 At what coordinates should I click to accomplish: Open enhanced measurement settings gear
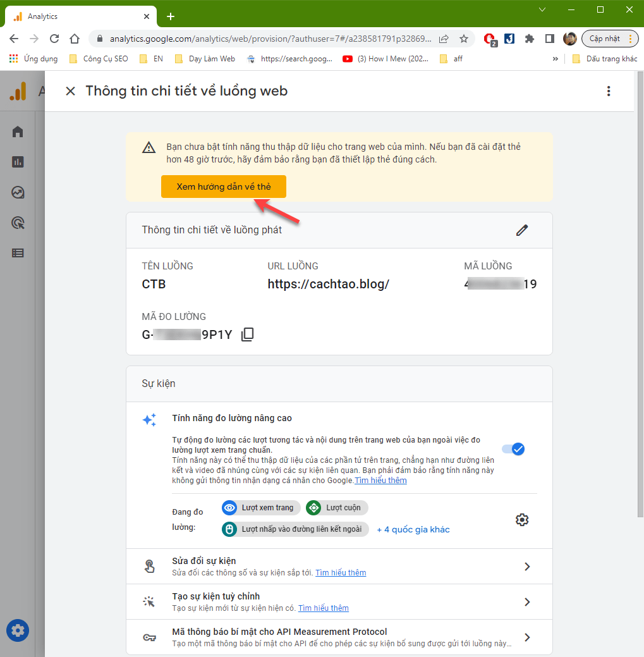click(x=522, y=520)
